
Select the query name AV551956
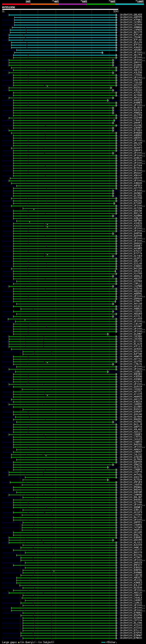(x=8, y=8)
